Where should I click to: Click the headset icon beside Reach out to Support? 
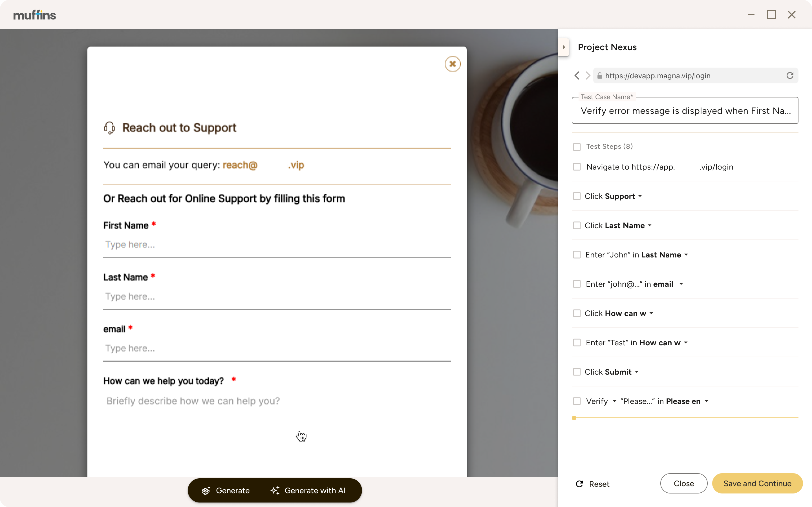point(109,127)
